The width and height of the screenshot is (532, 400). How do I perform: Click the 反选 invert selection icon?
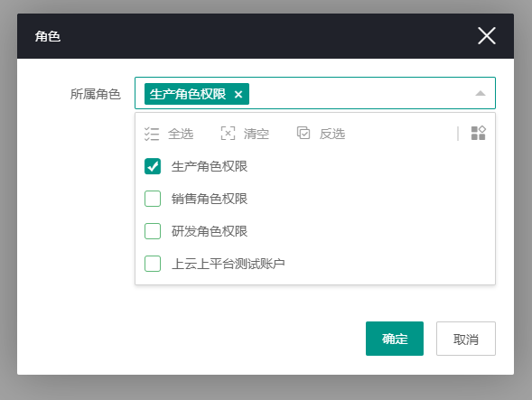[303, 133]
